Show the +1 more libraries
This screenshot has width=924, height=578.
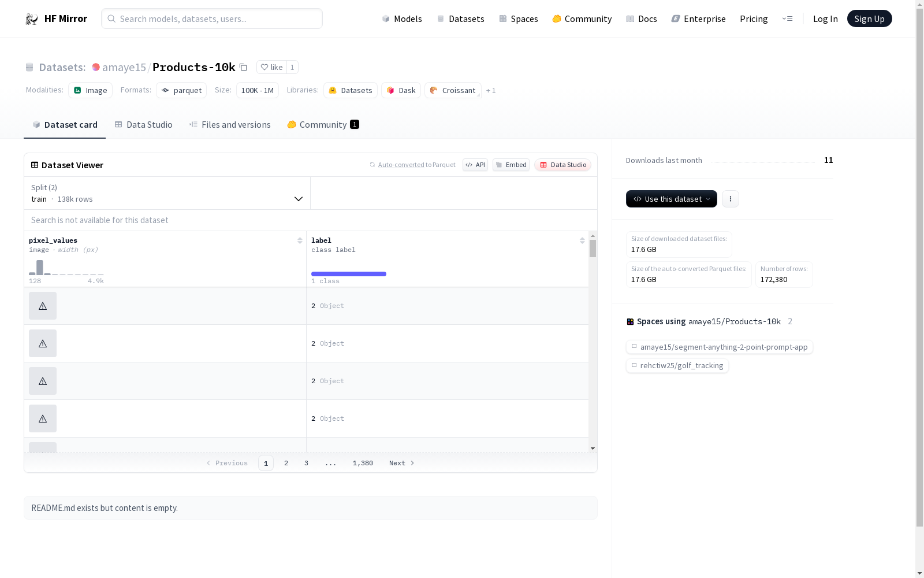(x=491, y=91)
